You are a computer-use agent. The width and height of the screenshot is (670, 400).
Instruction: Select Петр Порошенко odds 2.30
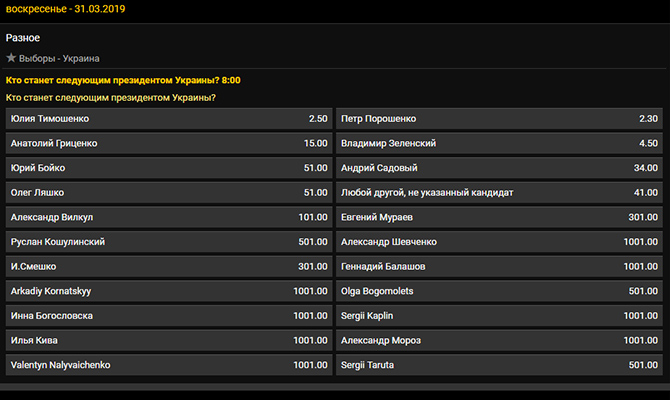(x=499, y=118)
